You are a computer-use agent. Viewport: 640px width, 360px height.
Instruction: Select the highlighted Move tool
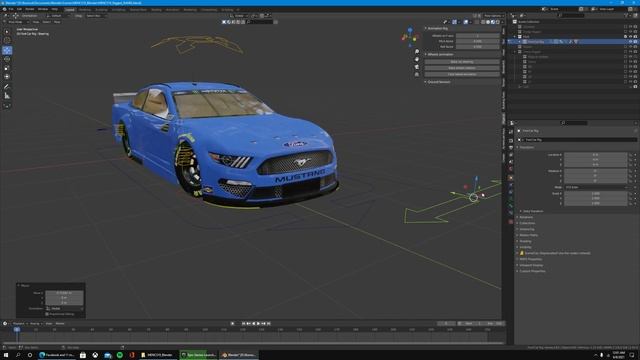tap(7, 50)
